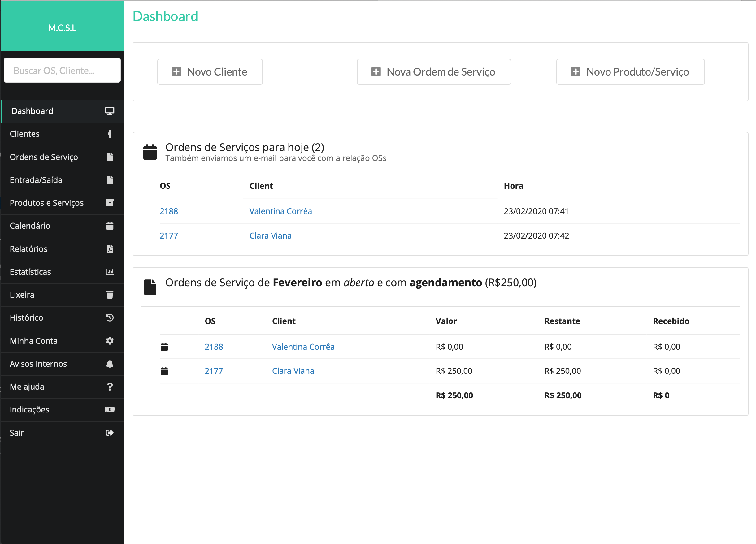The height and width of the screenshot is (544, 756).
Task: Open the Dashboard menu item
Action: [62, 111]
